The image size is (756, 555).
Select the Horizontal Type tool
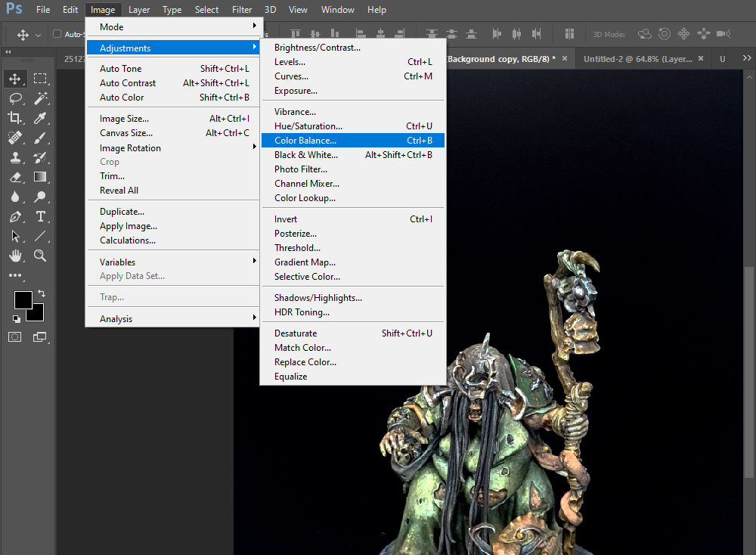coord(41,216)
